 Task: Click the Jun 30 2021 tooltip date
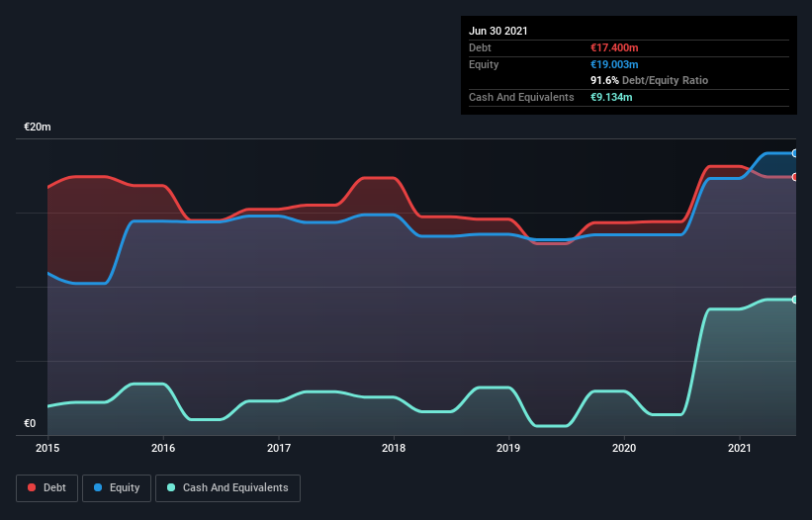(498, 31)
